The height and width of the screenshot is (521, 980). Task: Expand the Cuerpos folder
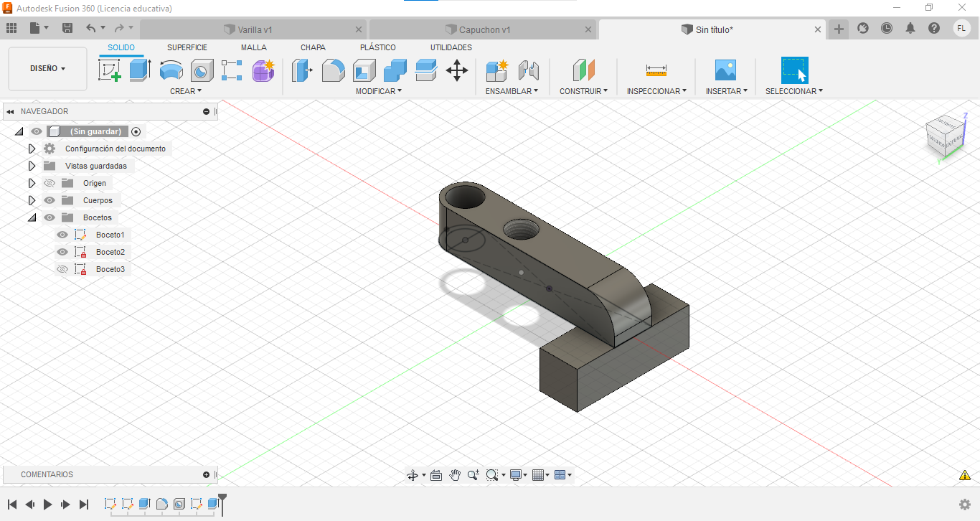coord(32,200)
